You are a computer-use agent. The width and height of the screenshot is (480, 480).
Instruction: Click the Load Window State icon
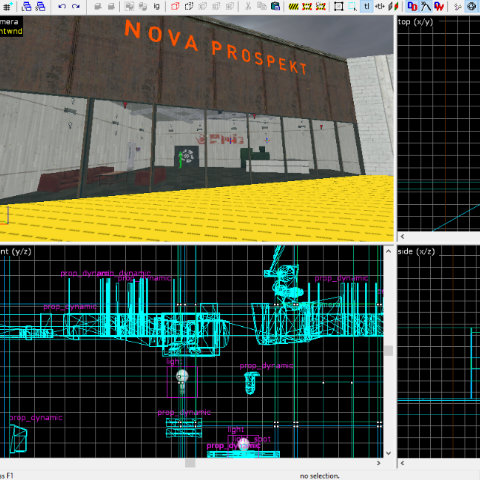pos(26,6)
